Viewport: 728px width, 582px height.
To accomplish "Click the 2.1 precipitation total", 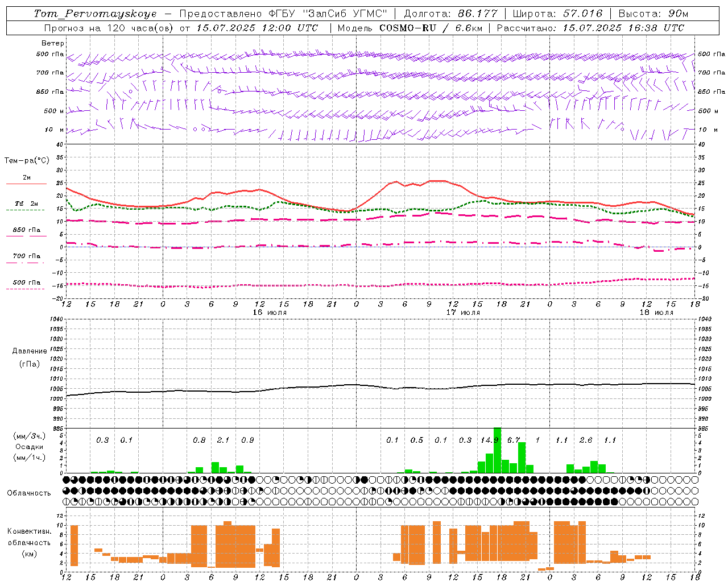I will point(224,440).
